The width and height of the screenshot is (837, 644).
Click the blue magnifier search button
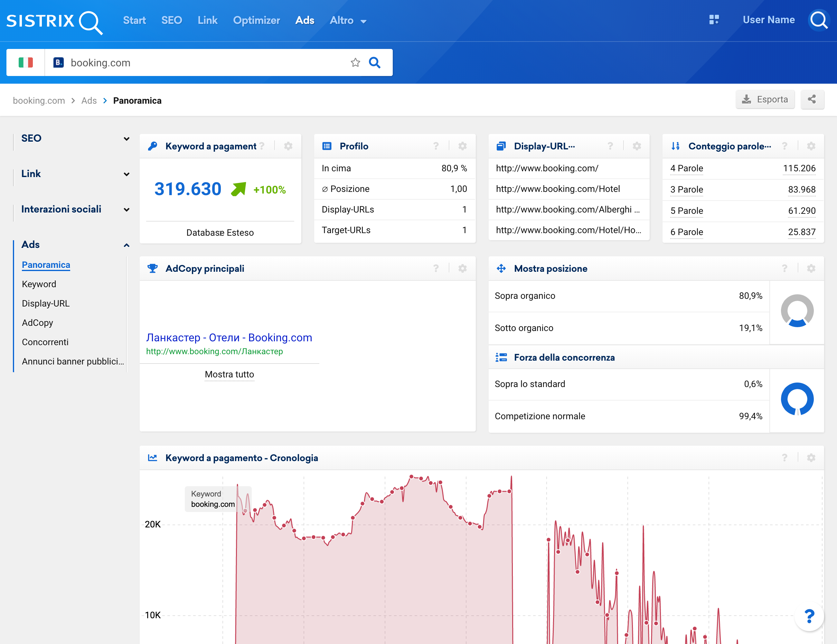(x=374, y=62)
